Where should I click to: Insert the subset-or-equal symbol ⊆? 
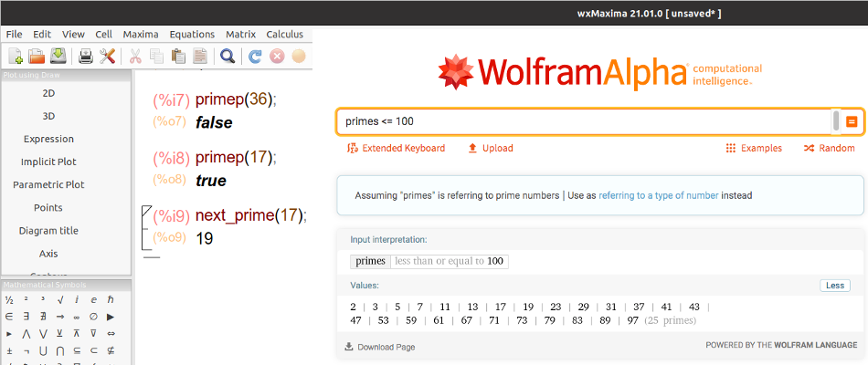[77, 350]
